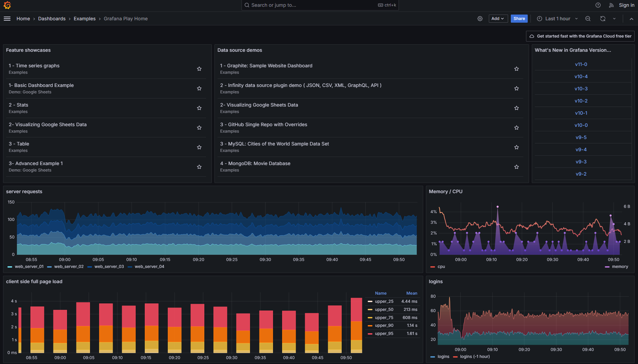Open the help question-mark icon

[x=598, y=5]
